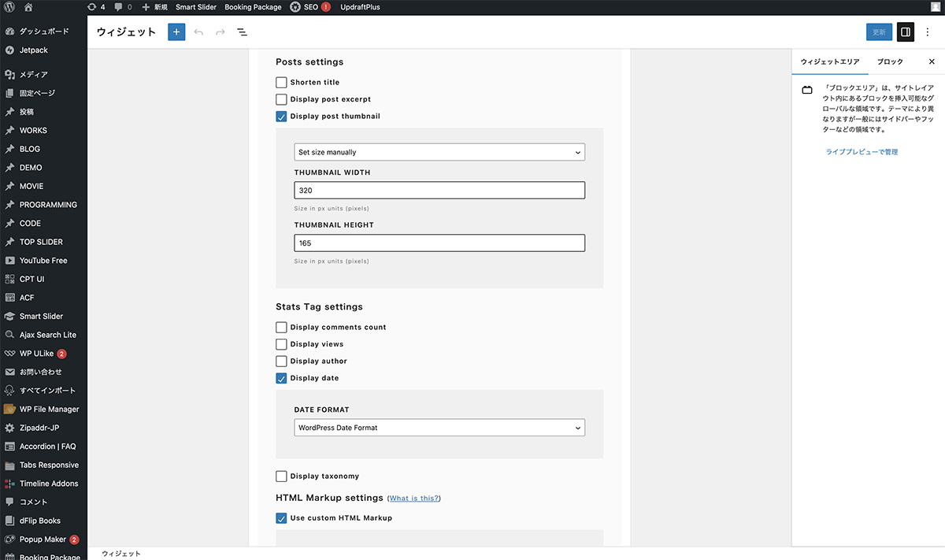945x560 pixels.
Task: Enable the Shorten title checkbox
Action: [x=281, y=83]
